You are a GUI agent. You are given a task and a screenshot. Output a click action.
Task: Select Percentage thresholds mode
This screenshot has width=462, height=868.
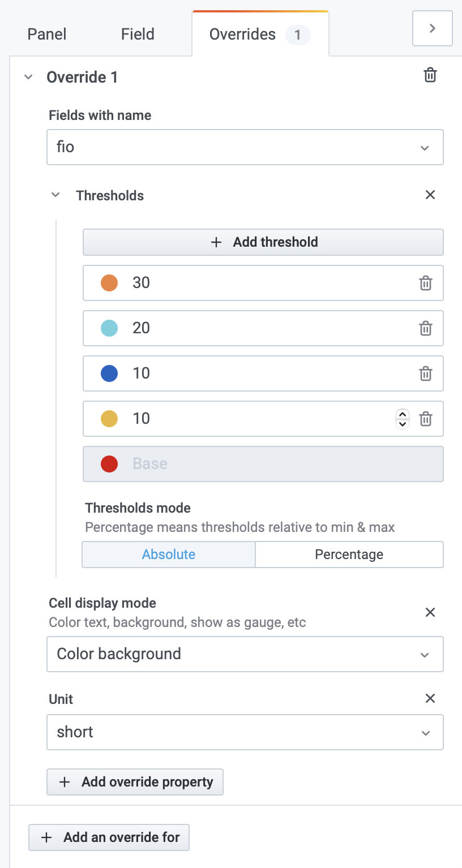[x=349, y=555]
